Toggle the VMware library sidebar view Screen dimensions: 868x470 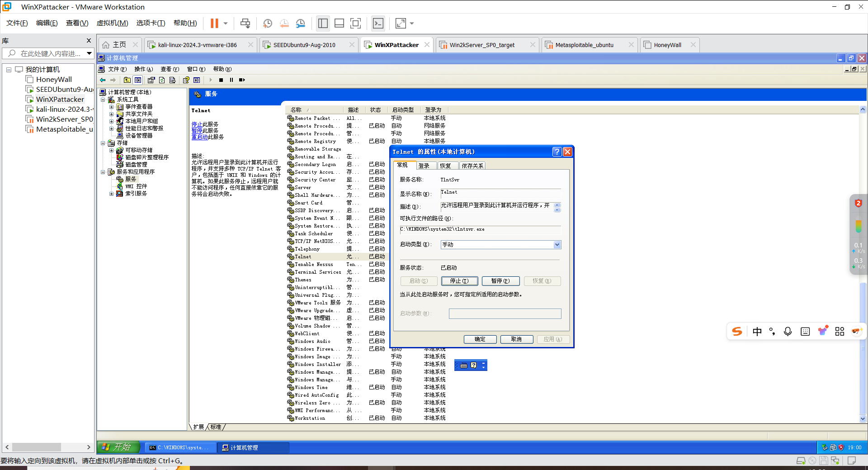323,23
